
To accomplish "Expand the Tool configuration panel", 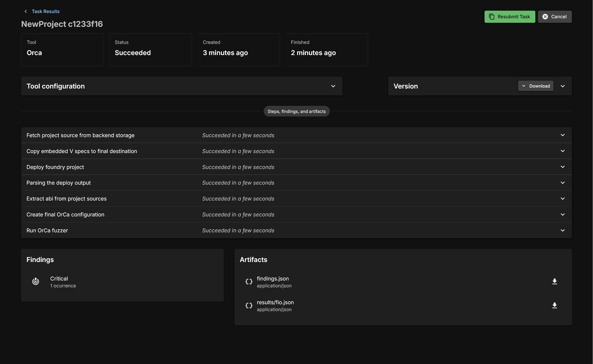I will coord(333,86).
